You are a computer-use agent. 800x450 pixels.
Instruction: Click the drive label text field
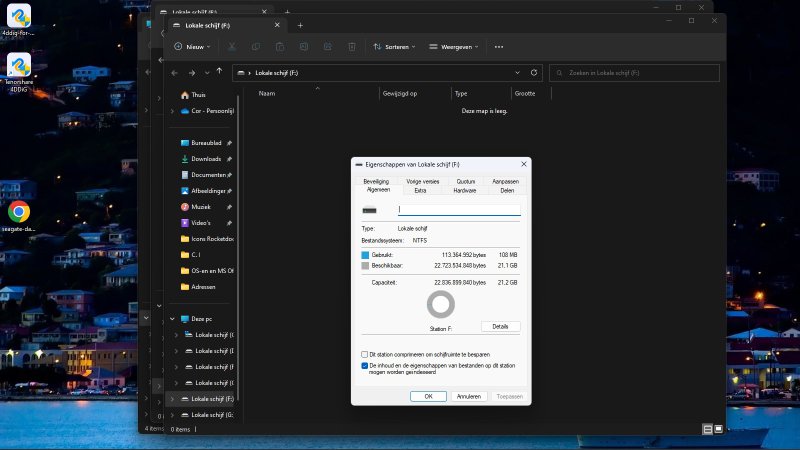click(x=459, y=210)
